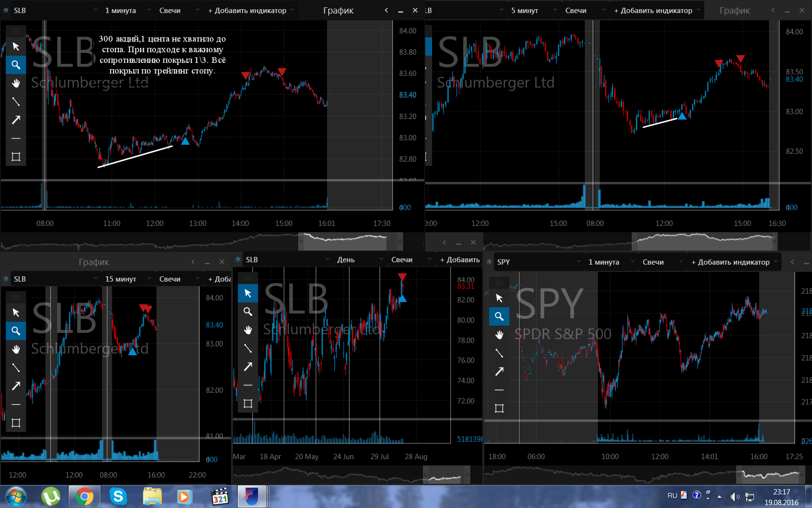Toggle the link dot beside SLB in 15-minute chart
This screenshot has height=508, width=812.
coord(6,279)
